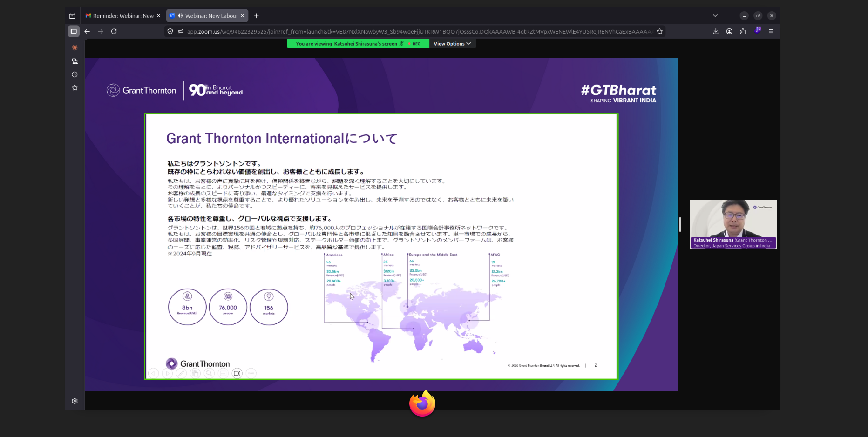Expand the View Options dropdown

[452, 44]
